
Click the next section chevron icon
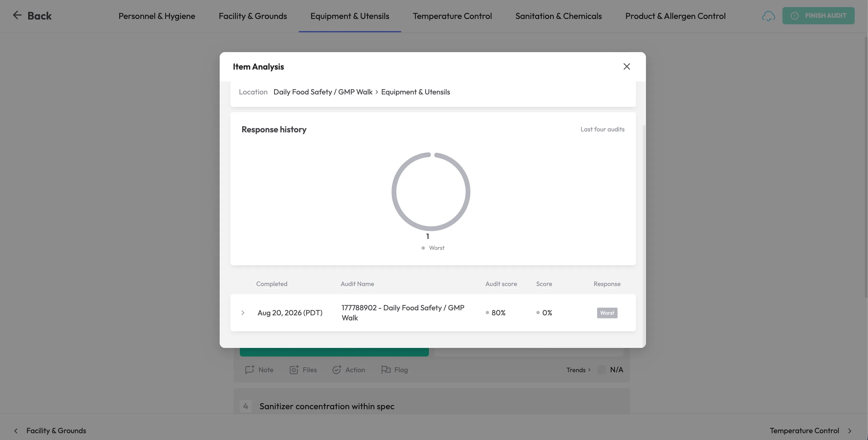click(x=849, y=431)
